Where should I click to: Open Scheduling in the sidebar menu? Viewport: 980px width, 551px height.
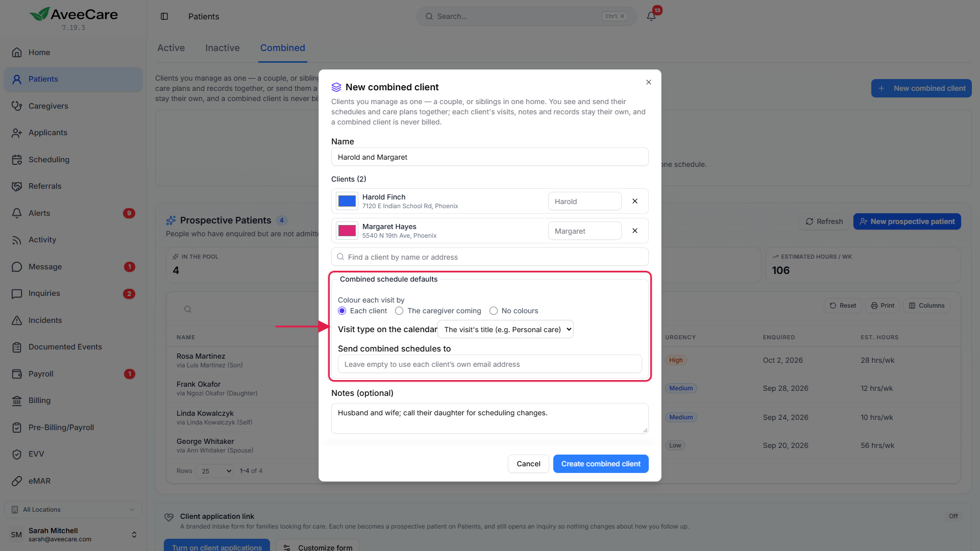pos(73,160)
